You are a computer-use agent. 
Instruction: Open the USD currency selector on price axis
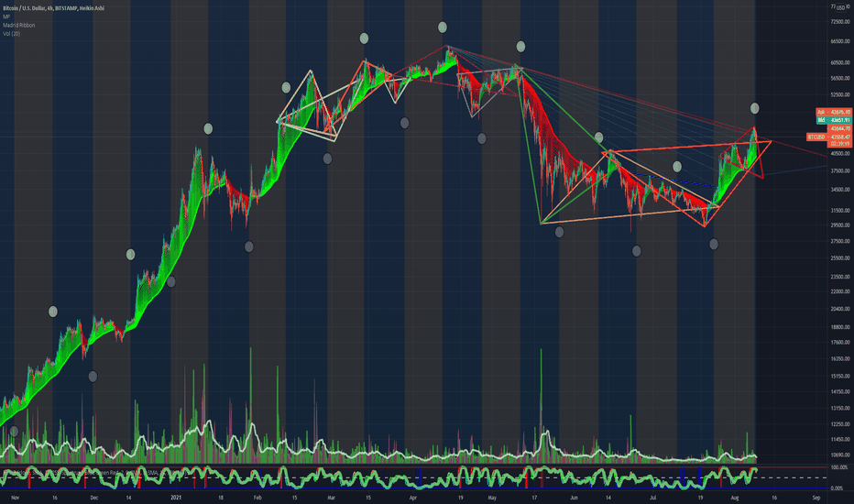[x=843, y=7]
